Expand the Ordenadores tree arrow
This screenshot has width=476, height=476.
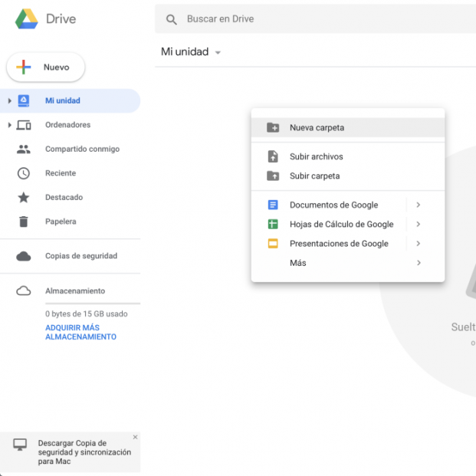[10, 125]
